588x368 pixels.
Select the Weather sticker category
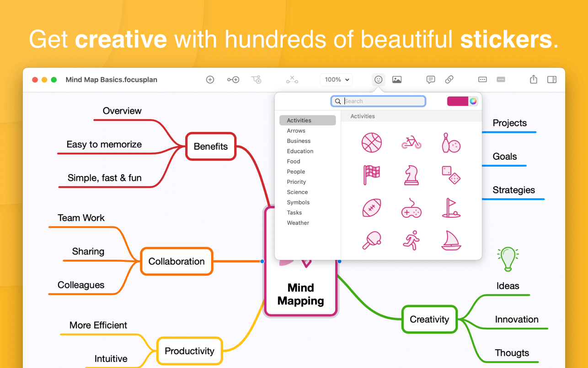298,223
